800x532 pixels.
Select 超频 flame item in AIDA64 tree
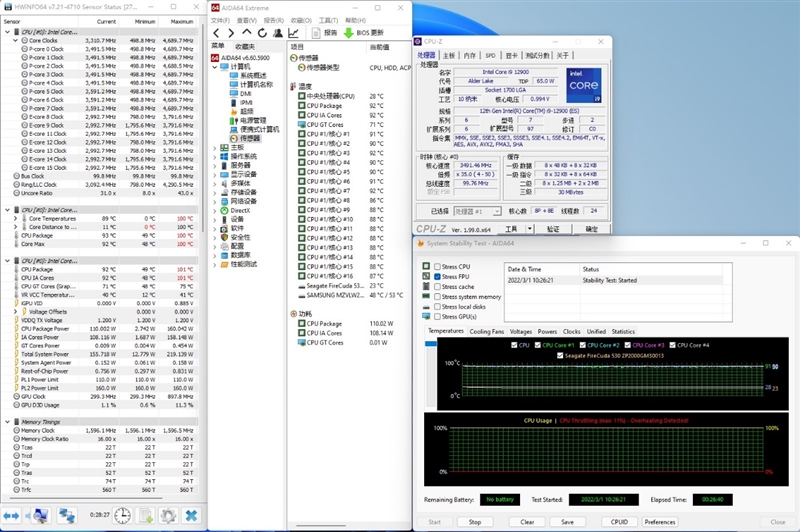click(x=246, y=111)
